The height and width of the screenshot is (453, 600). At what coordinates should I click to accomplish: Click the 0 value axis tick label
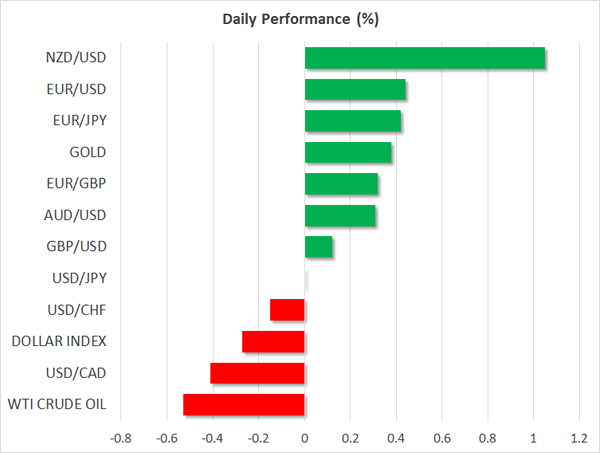tap(304, 438)
